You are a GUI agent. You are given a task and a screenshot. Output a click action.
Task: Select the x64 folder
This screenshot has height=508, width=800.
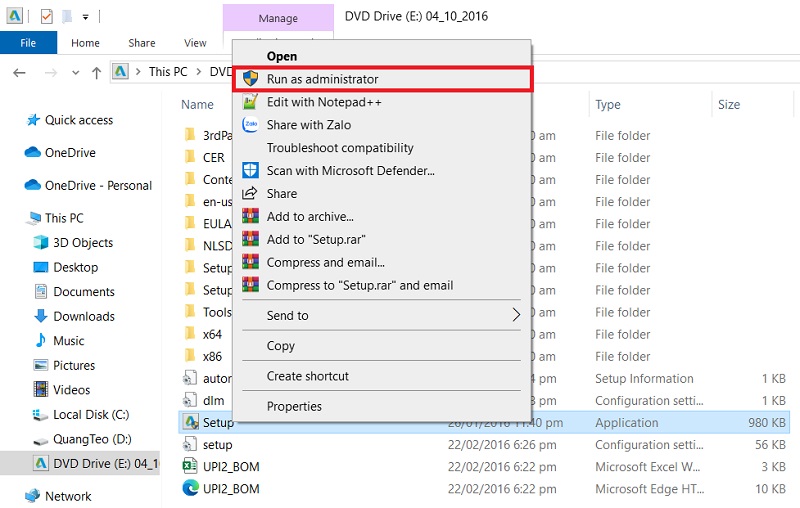[212, 335]
